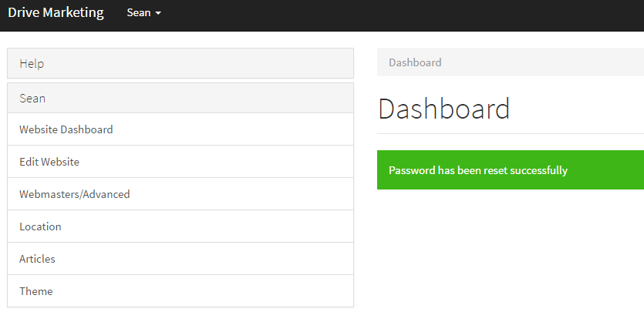Click the gray breadcrumb bar background
Image resolution: width=644 pixels, height=322 pixels.
542,62
